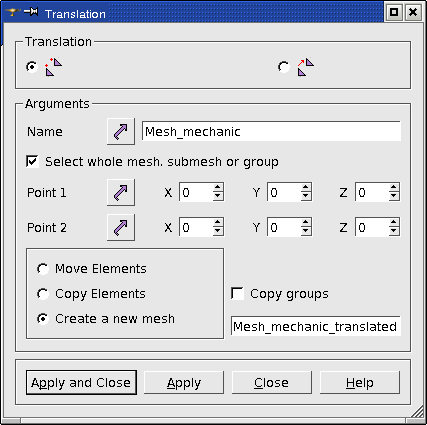Screen dimensions: 427x425
Task: Click the Apply button
Action: (184, 382)
